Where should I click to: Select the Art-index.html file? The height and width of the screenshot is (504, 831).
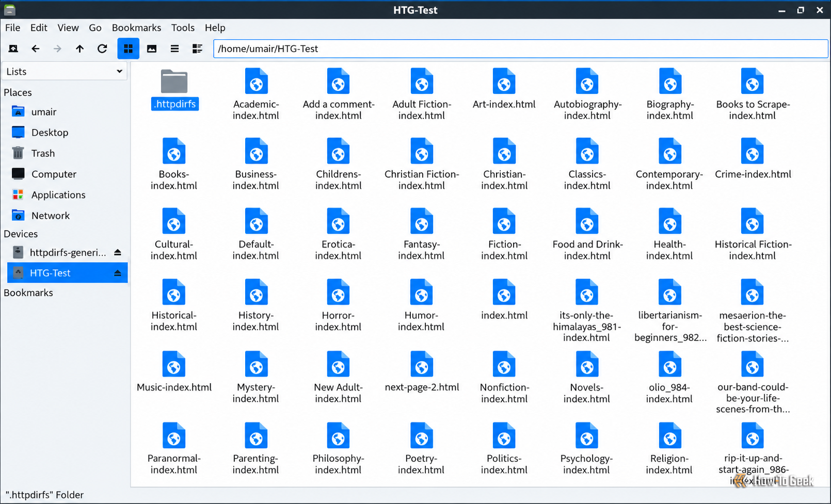[x=504, y=89]
